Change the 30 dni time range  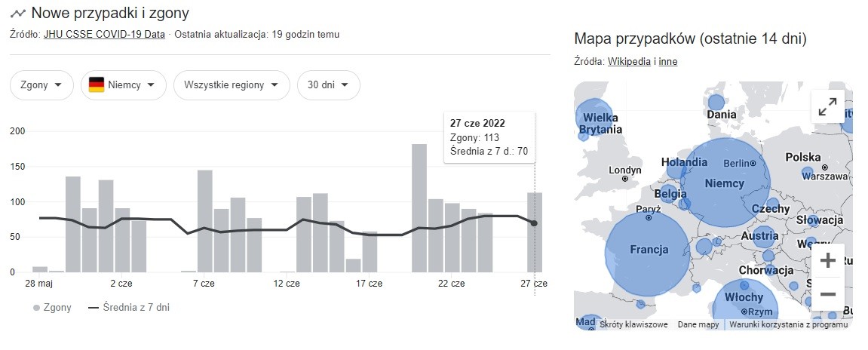tap(328, 85)
